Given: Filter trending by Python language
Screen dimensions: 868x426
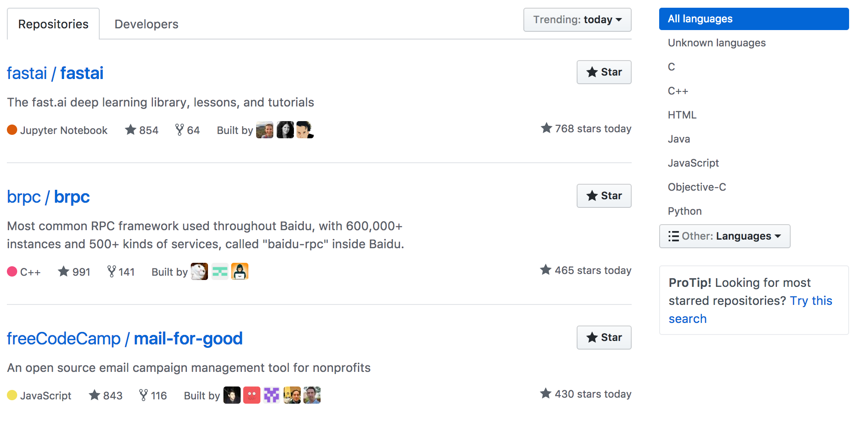Looking at the screenshot, I should 685,211.
